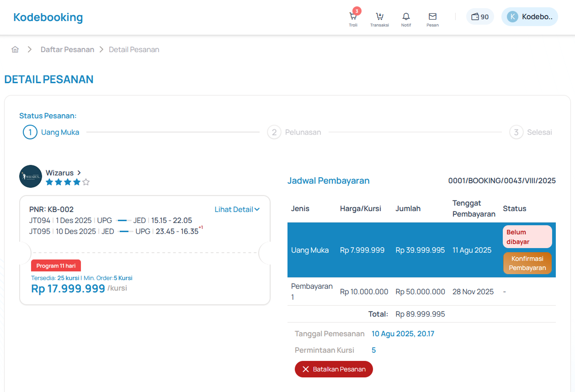The width and height of the screenshot is (575, 392).
Task: Select the Uang Muka status step
Action: 51,132
